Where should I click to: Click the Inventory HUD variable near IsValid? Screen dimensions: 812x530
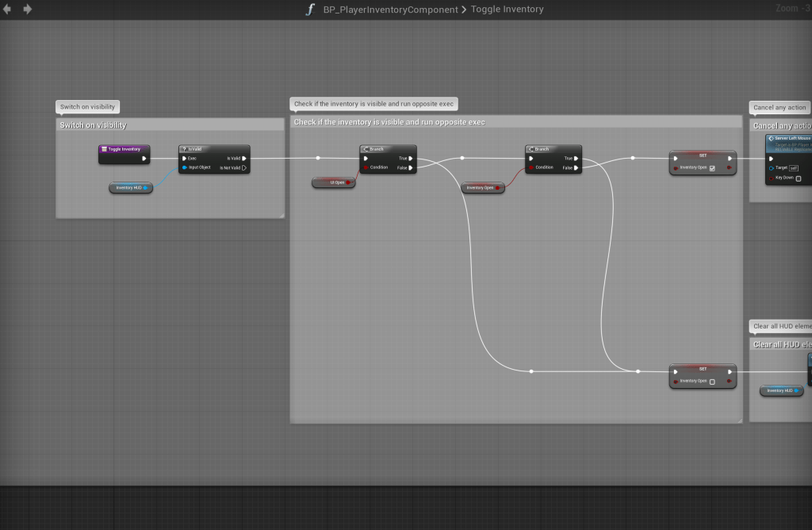click(x=130, y=188)
